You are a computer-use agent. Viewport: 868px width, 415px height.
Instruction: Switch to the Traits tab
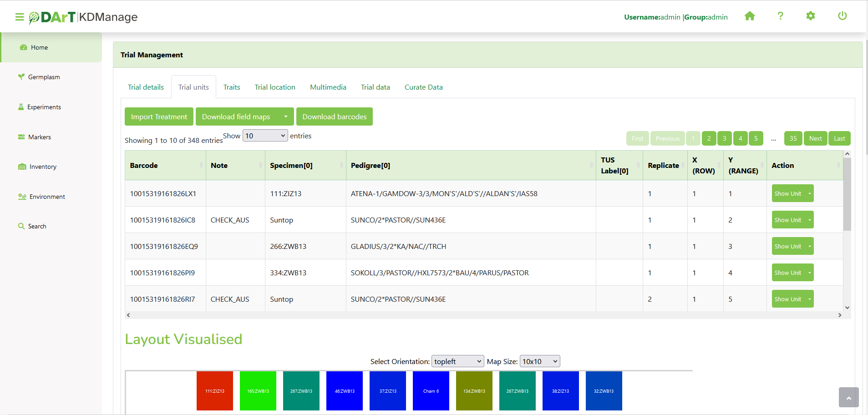pos(232,87)
